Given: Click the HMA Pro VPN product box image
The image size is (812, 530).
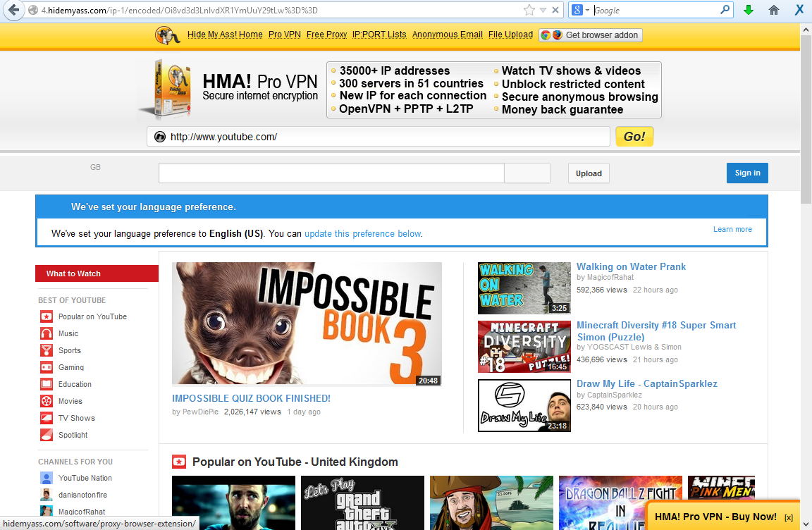Looking at the screenshot, I should pos(167,88).
